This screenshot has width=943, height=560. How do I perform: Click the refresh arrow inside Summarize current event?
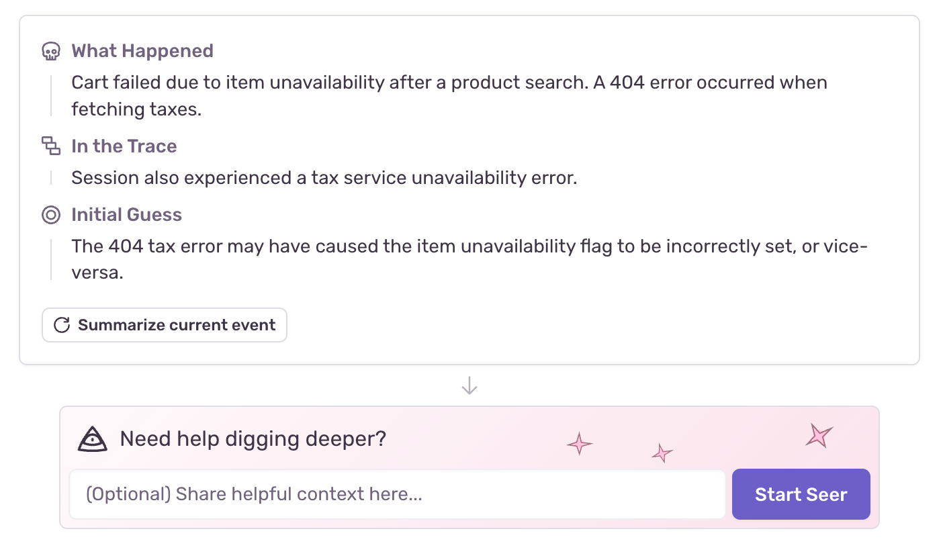[x=62, y=325]
